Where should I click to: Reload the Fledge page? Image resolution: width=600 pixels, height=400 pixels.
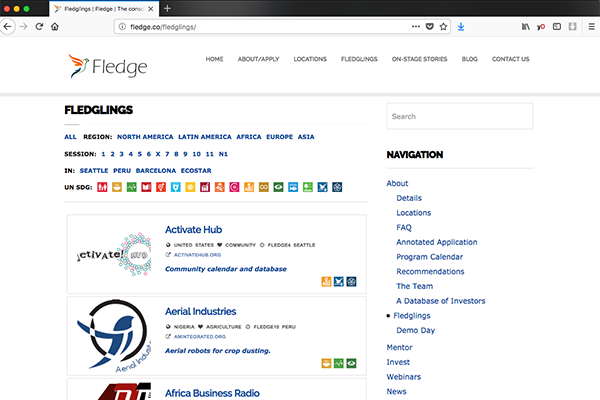(x=39, y=27)
